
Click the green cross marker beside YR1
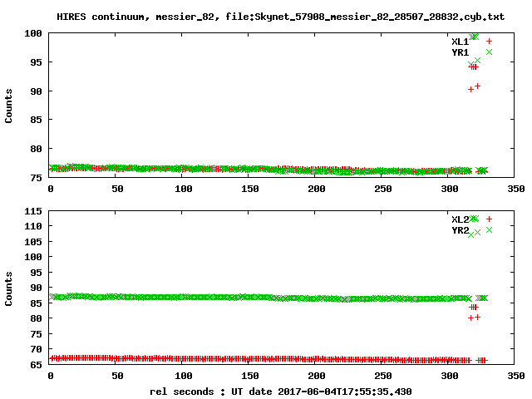[x=489, y=52]
